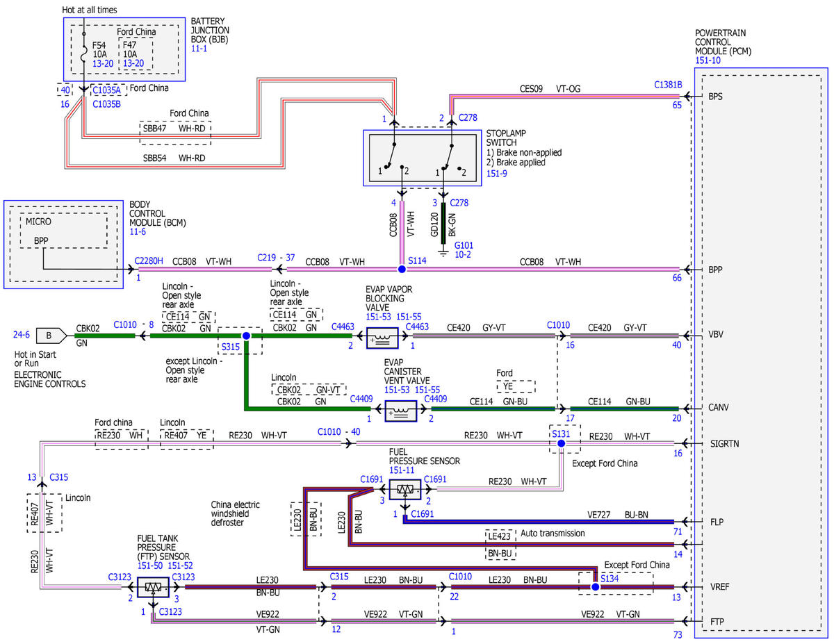Open the 151-9 stoplamp switch reference

[x=496, y=173]
